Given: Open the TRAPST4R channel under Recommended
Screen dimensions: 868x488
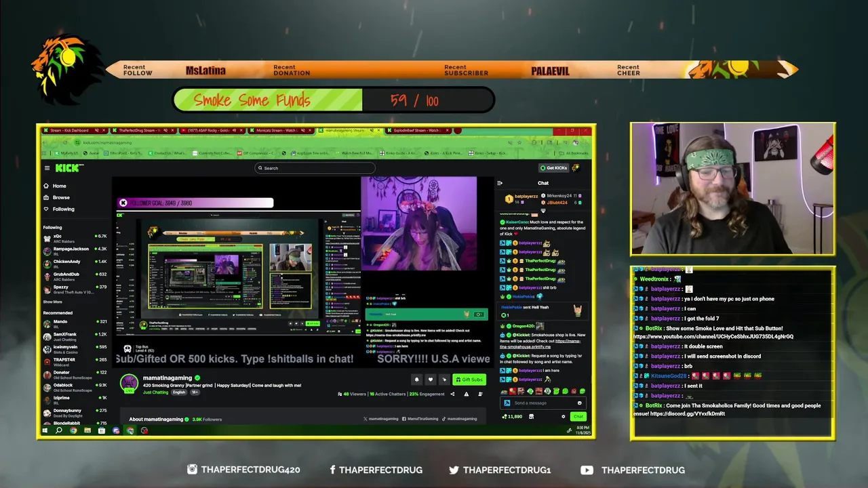Looking at the screenshot, I should [75, 361].
